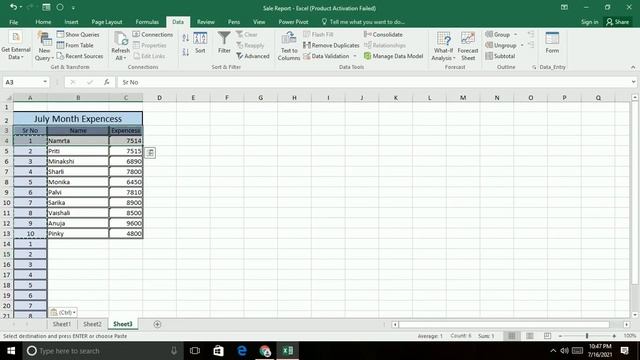Open the Windows Start menu

click(11, 351)
